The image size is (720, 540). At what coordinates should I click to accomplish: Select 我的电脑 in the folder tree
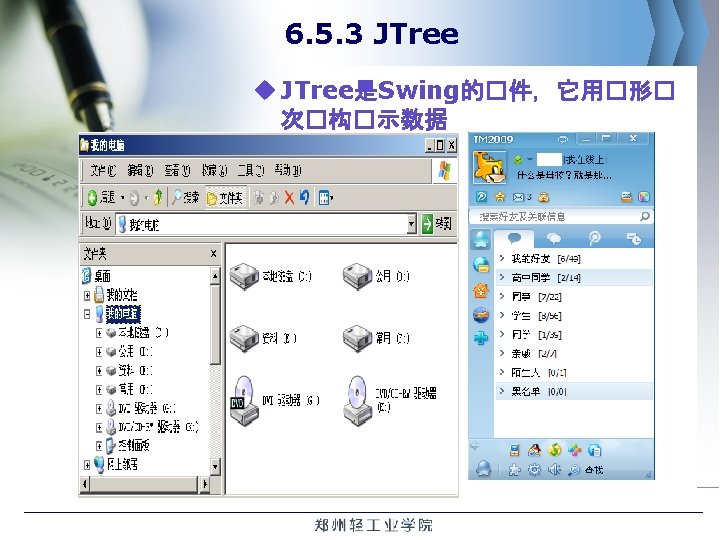[x=122, y=314]
